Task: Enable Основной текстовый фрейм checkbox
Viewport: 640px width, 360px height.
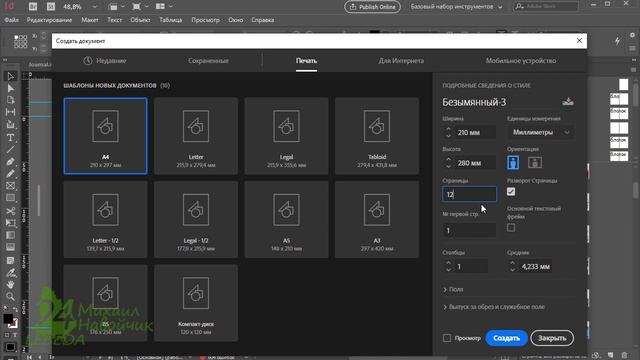Action: pyautogui.click(x=511, y=228)
